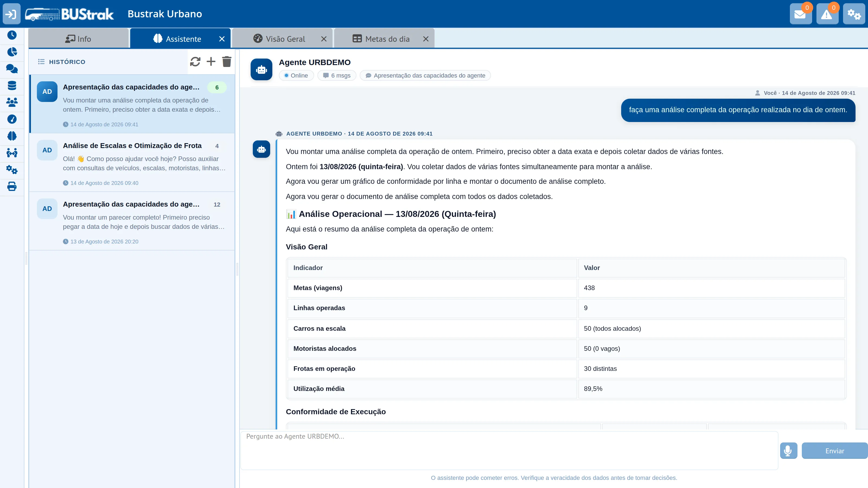Click the Pergunte ao Agente URBDEMO input field
This screenshot has height=488, width=868.
coord(509,451)
